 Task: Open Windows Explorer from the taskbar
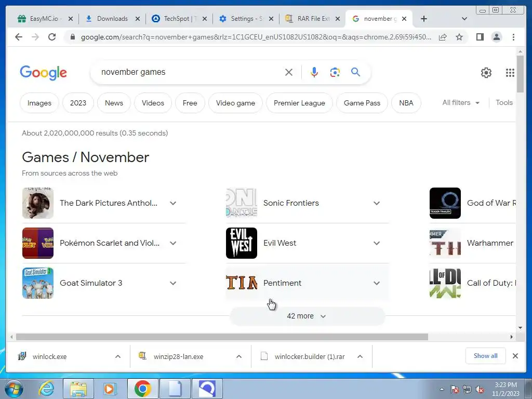78,389
